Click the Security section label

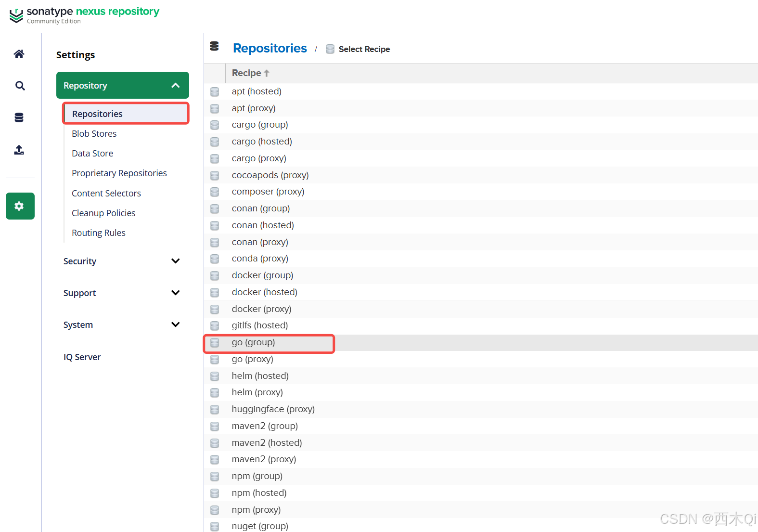click(80, 261)
